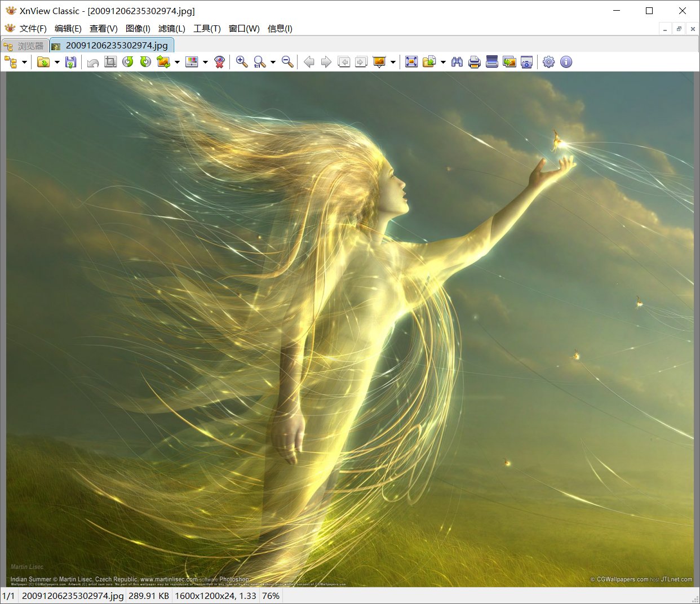Click the export/send file icon
This screenshot has height=604, width=700.
(x=429, y=62)
